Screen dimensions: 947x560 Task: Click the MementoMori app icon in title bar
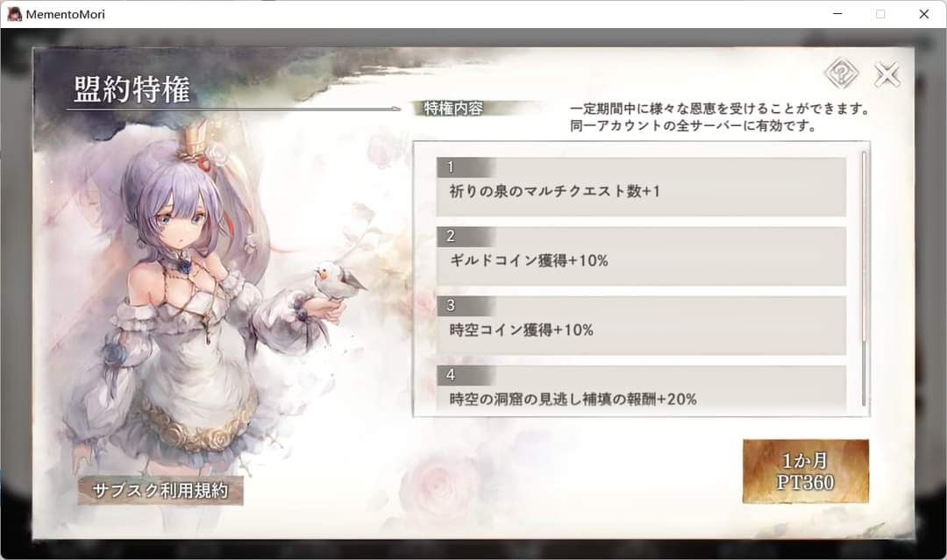point(14,14)
